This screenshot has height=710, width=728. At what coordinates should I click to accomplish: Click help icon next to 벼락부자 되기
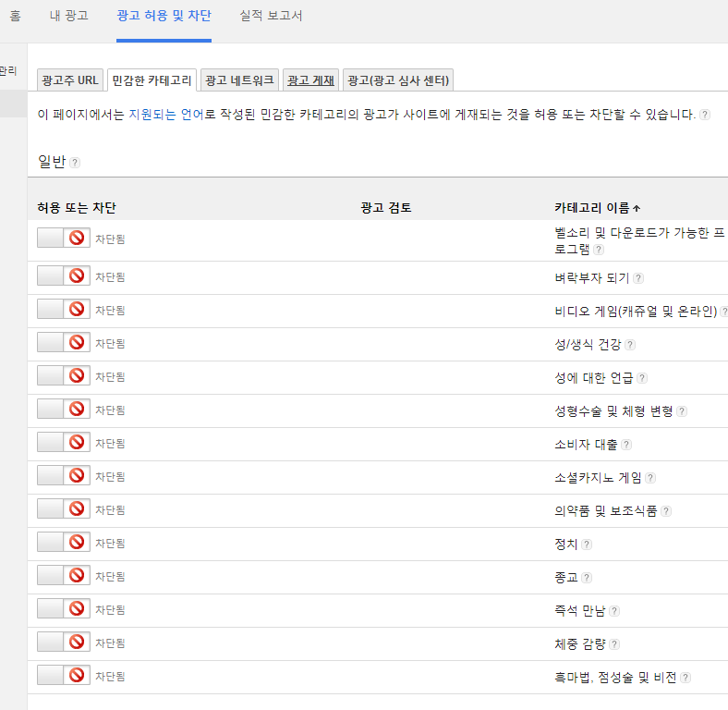tap(638, 277)
